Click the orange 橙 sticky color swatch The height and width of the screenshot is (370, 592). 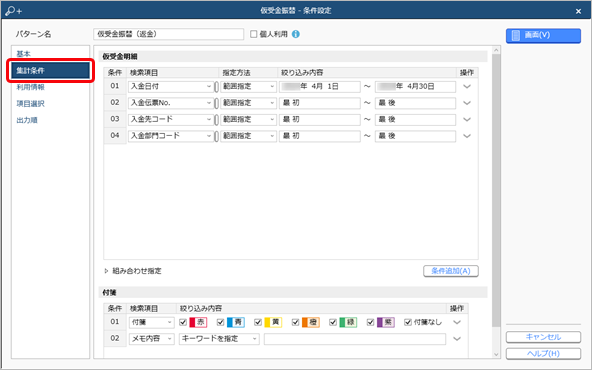310,322
